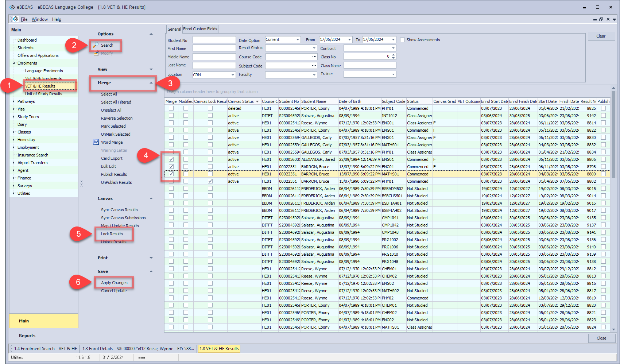Open the Date Option dropdown
The width and height of the screenshot is (620, 364).
(x=298, y=40)
